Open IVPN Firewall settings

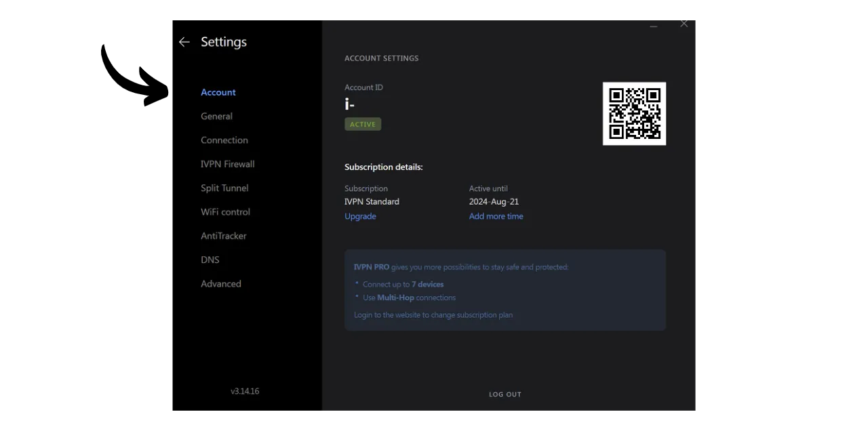[x=228, y=164]
